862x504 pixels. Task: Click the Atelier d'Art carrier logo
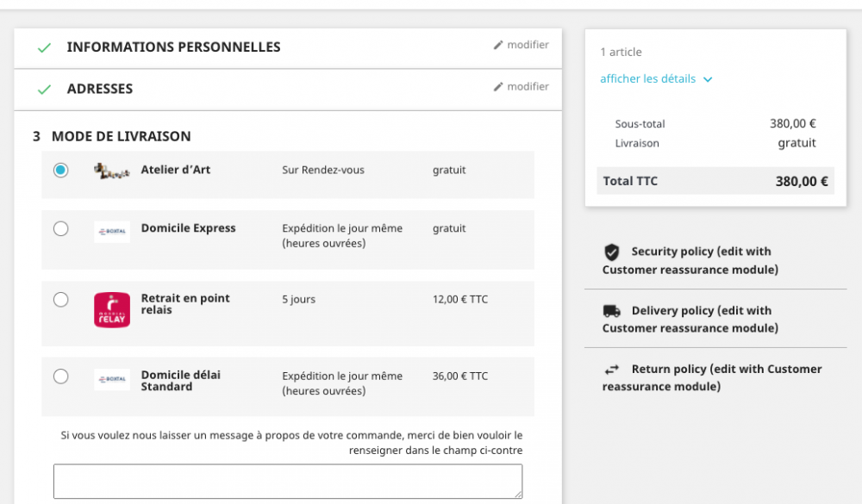tap(112, 171)
